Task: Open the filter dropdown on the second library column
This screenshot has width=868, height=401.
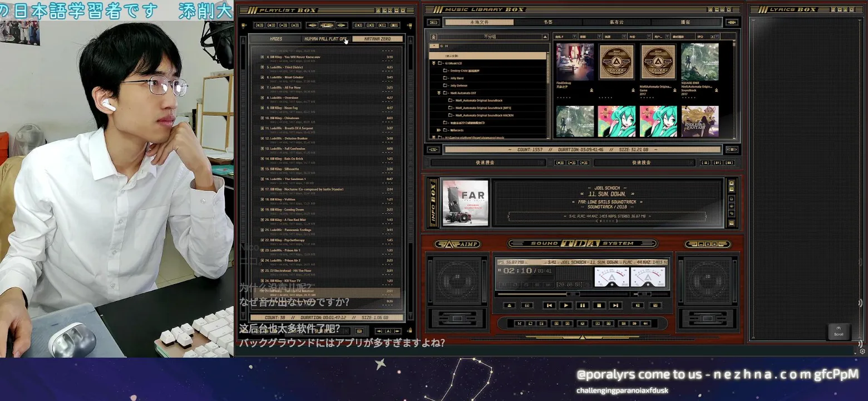Action: (x=598, y=36)
